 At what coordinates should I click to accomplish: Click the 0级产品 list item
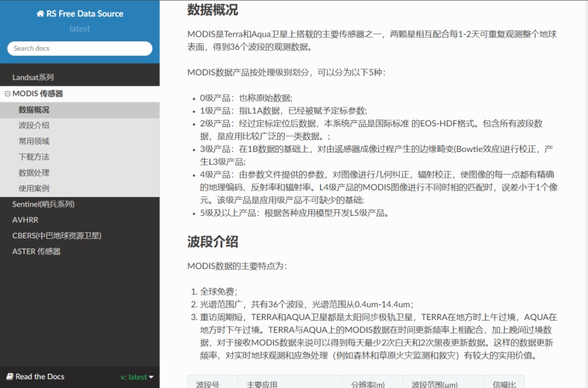[246, 98]
